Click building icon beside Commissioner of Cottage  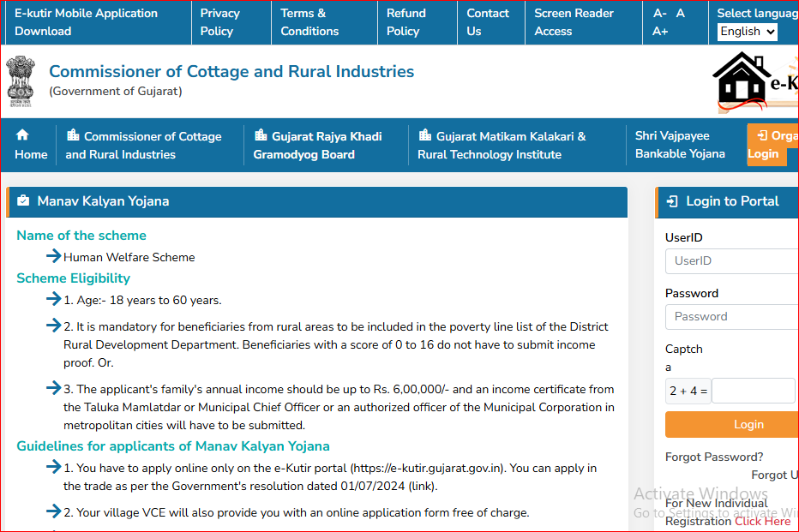[73, 134]
